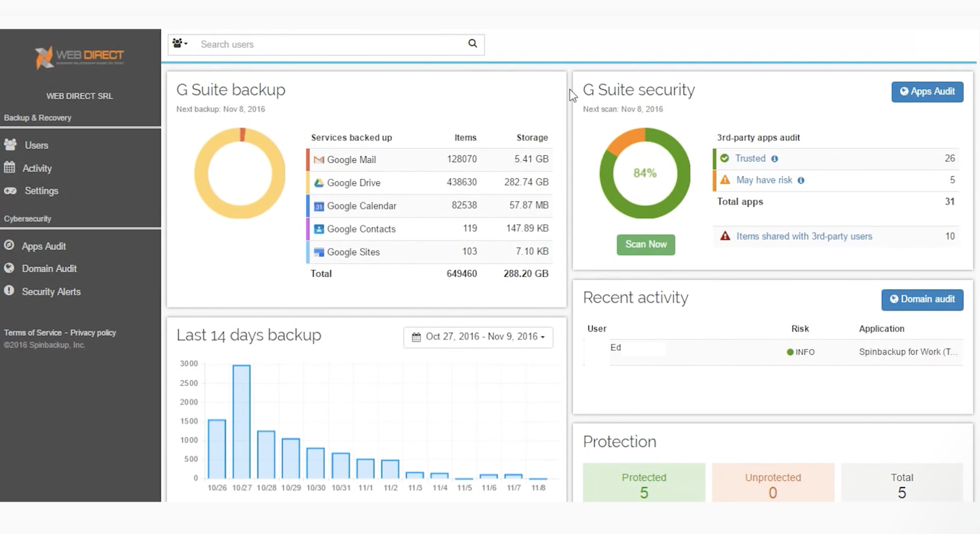The image size is (980, 534).
Task: Click the Users people icon in sidebar
Action: [x=10, y=144]
